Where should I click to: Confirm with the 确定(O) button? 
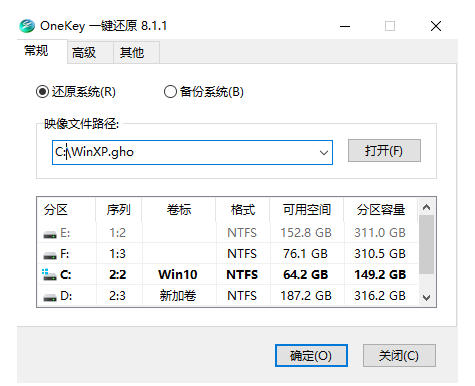pos(311,356)
